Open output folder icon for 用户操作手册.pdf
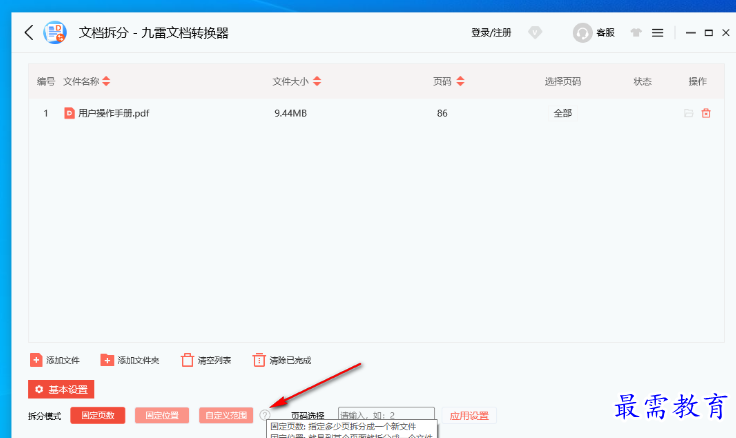The image size is (736, 438). (x=688, y=113)
